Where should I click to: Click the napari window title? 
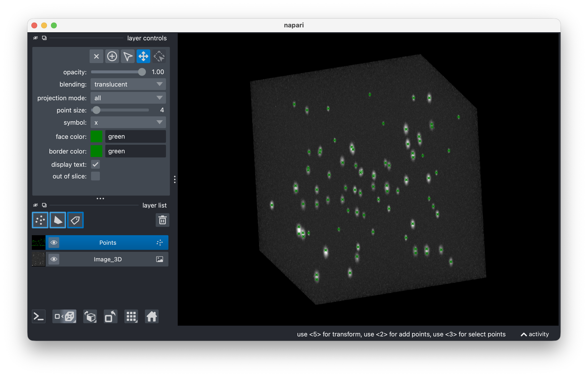294,25
